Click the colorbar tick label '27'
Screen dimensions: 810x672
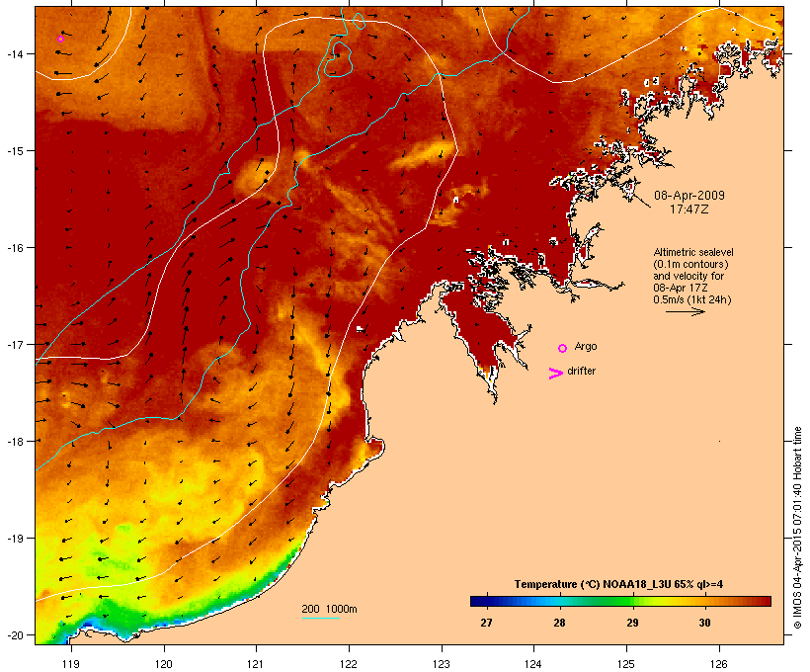click(x=486, y=623)
